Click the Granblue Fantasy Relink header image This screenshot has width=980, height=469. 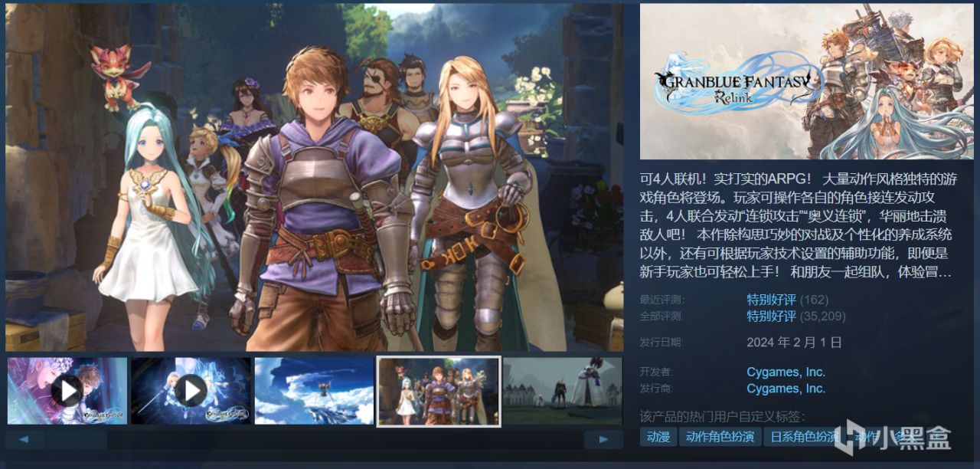pyautogui.click(x=808, y=81)
